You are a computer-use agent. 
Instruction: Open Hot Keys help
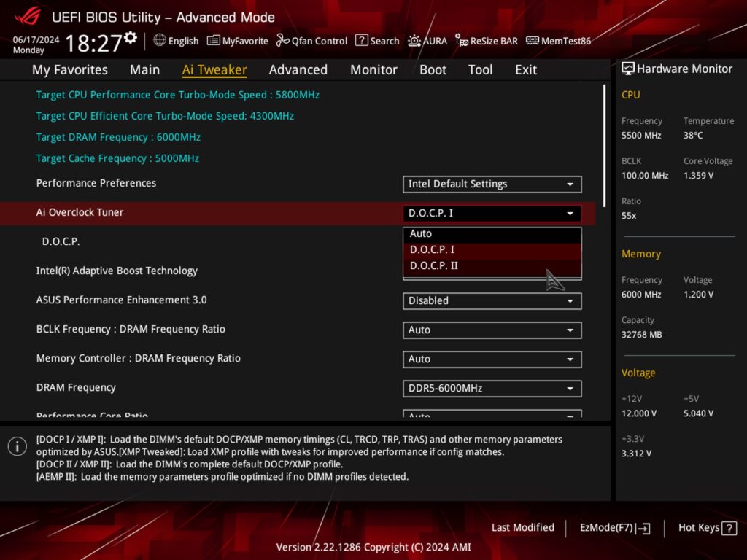(707, 528)
